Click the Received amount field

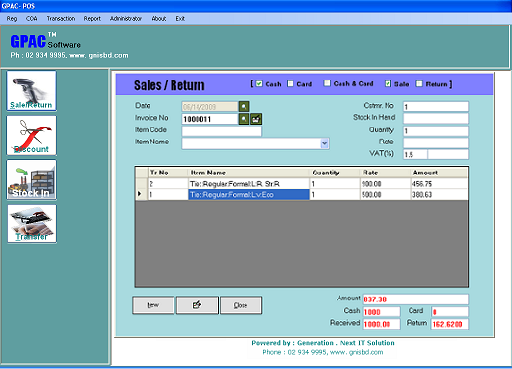pyautogui.click(x=381, y=324)
